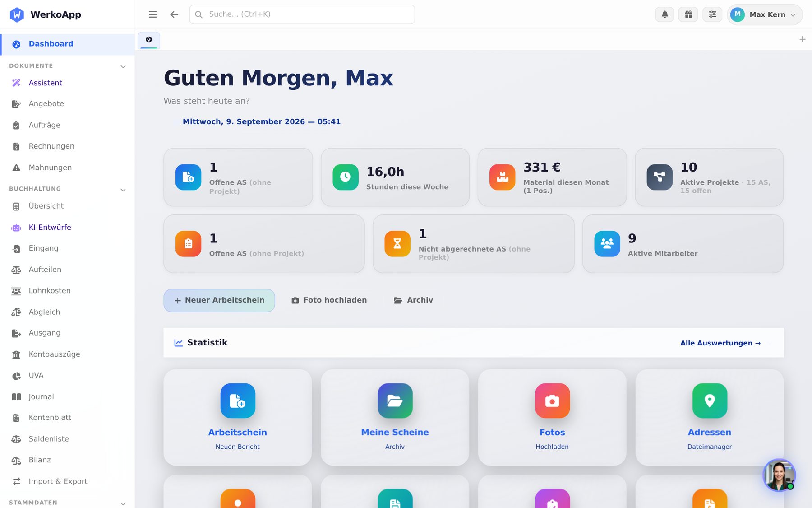Open the Fotos camera tile icon
812x508 pixels.
[553, 401]
